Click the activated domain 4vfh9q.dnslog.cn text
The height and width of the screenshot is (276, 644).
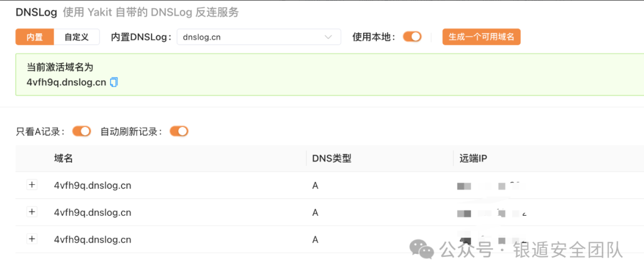[x=66, y=82]
